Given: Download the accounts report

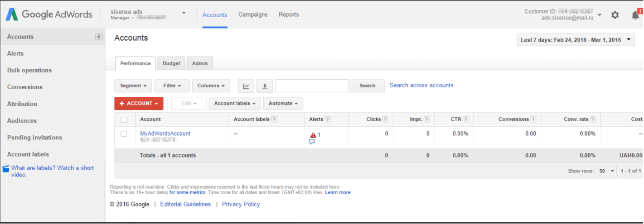Looking at the screenshot, I should [x=265, y=86].
